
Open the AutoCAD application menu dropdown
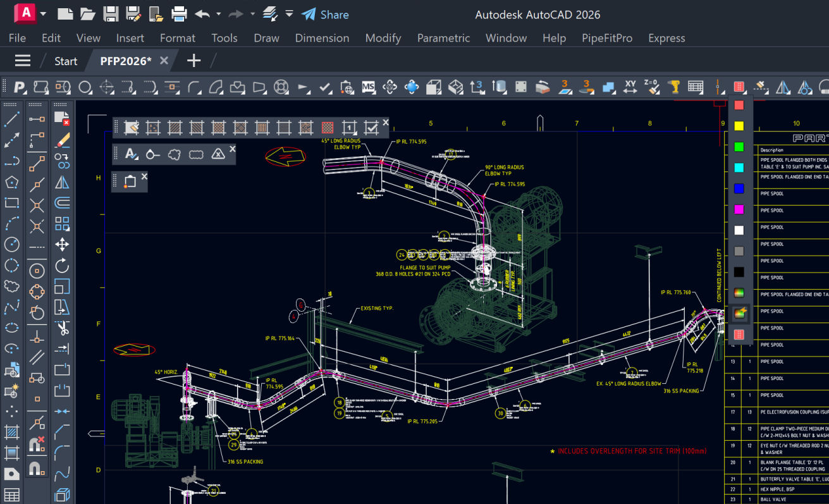coord(42,14)
